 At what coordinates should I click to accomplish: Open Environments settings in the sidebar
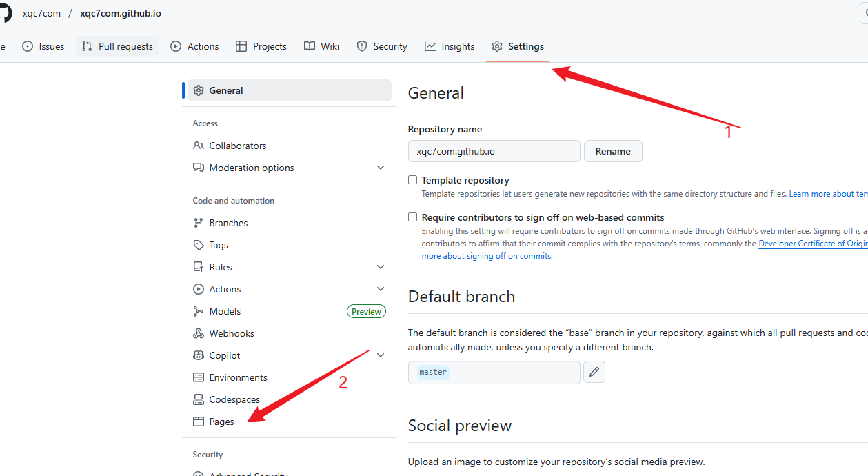tap(238, 377)
